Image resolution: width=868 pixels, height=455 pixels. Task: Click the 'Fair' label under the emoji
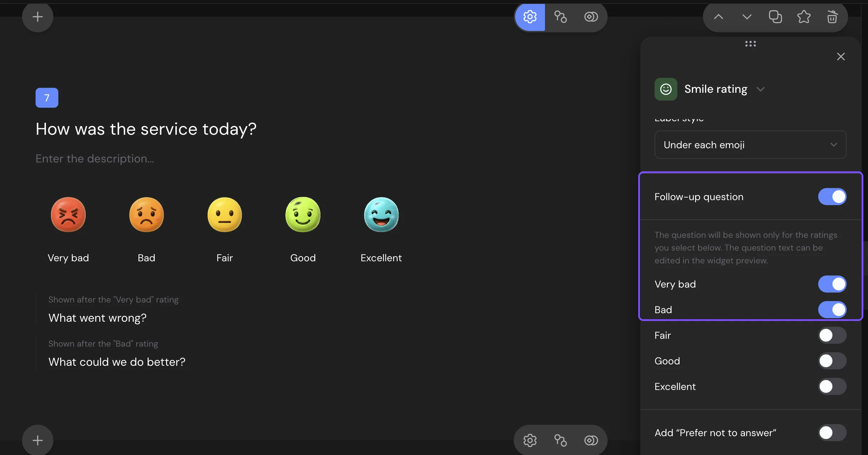(225, 258)
